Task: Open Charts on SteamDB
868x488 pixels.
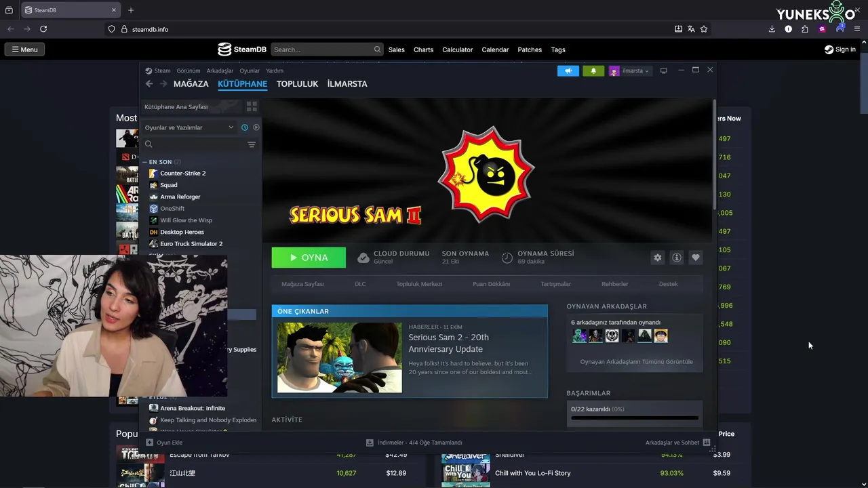Action: pos(423,49)
